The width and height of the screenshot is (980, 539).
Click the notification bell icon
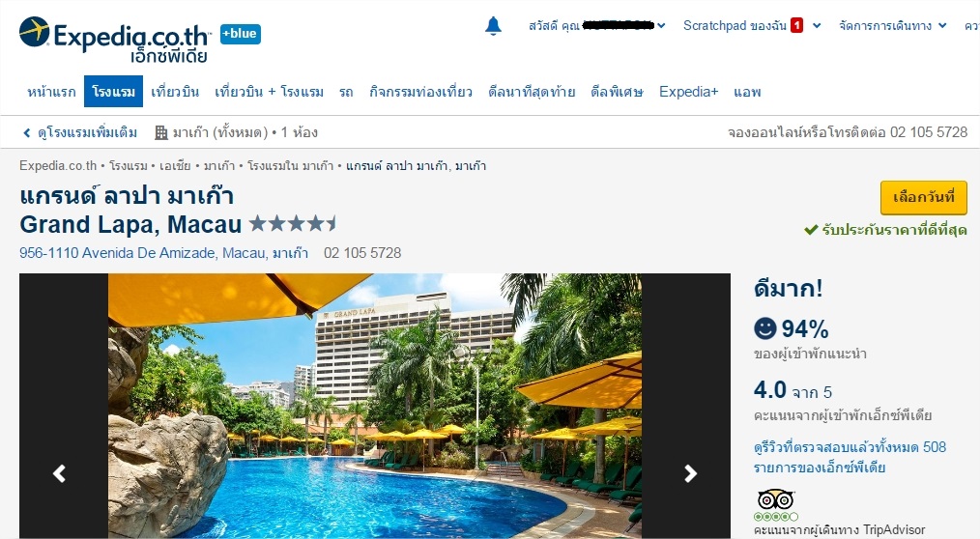[493, 26]
